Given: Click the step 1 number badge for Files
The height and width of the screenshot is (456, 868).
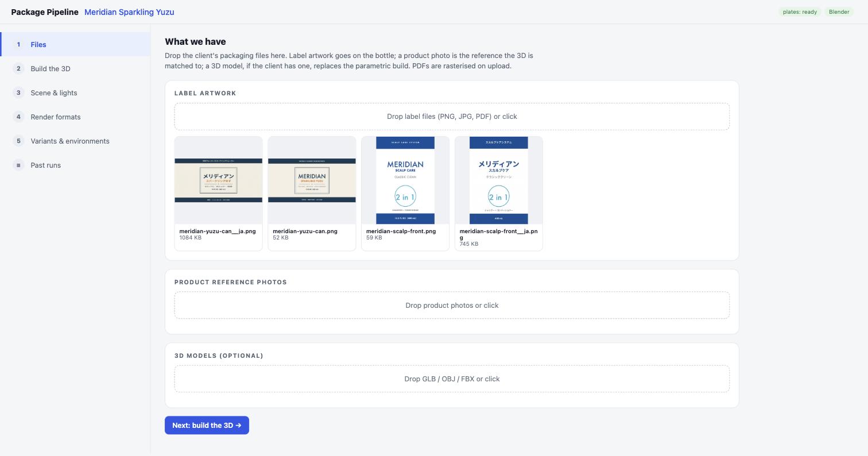Looking at the screenshot, I should [x=18, y=44].
